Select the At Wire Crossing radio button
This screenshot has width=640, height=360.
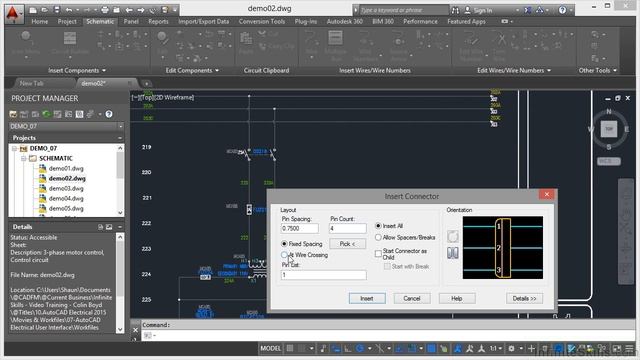(x=284, y=255)
